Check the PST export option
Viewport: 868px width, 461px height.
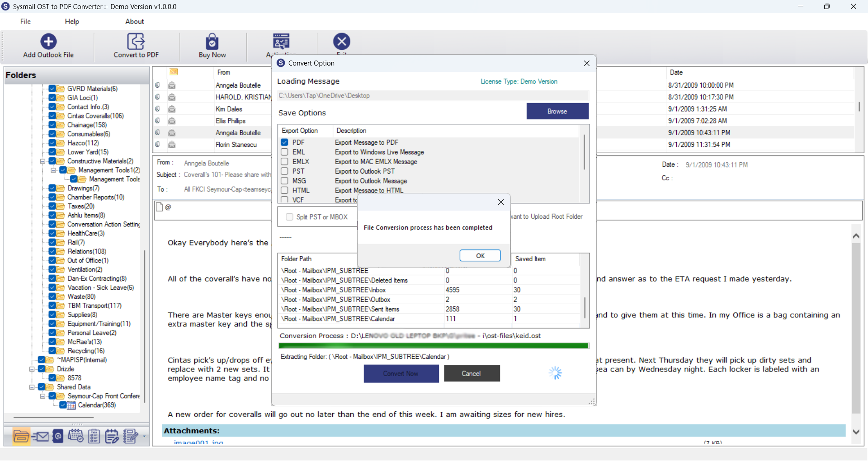[x=284, y=171]
